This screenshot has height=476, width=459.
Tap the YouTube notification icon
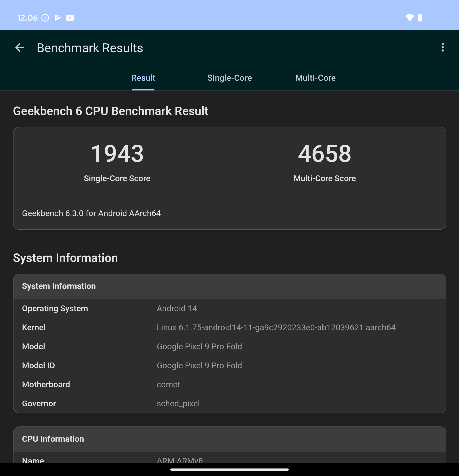70,18
